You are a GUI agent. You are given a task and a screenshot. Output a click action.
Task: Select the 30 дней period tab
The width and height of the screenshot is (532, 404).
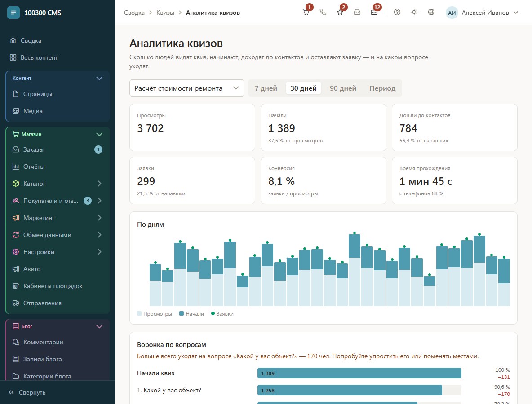[303, 88]
